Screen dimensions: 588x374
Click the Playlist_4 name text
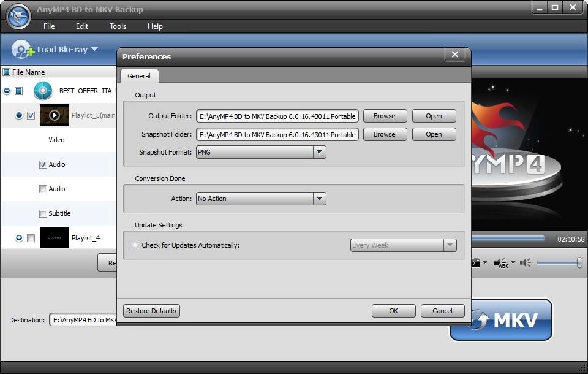point(86,238)
